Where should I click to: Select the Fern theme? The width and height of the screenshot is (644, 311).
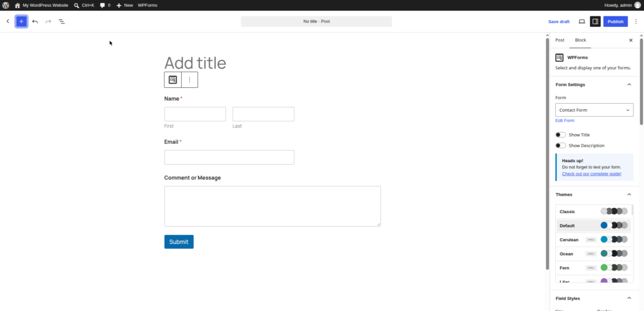point(594,268)
